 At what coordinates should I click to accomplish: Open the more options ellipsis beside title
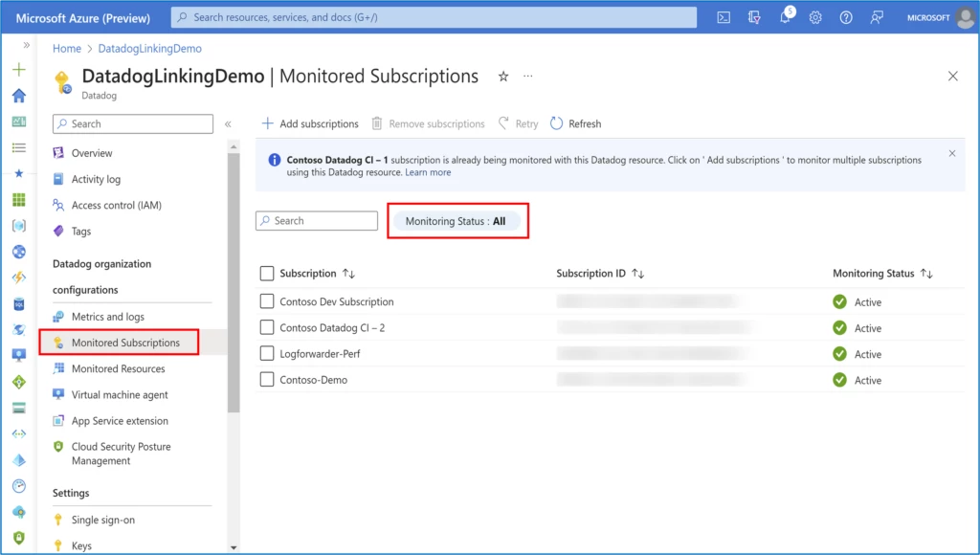click(528, 77)
